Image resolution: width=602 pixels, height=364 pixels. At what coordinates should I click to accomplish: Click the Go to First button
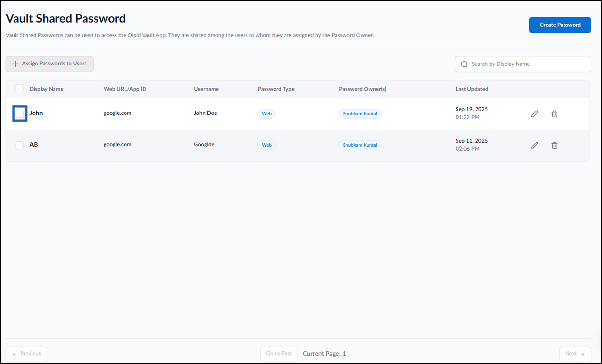click(279, 354)
